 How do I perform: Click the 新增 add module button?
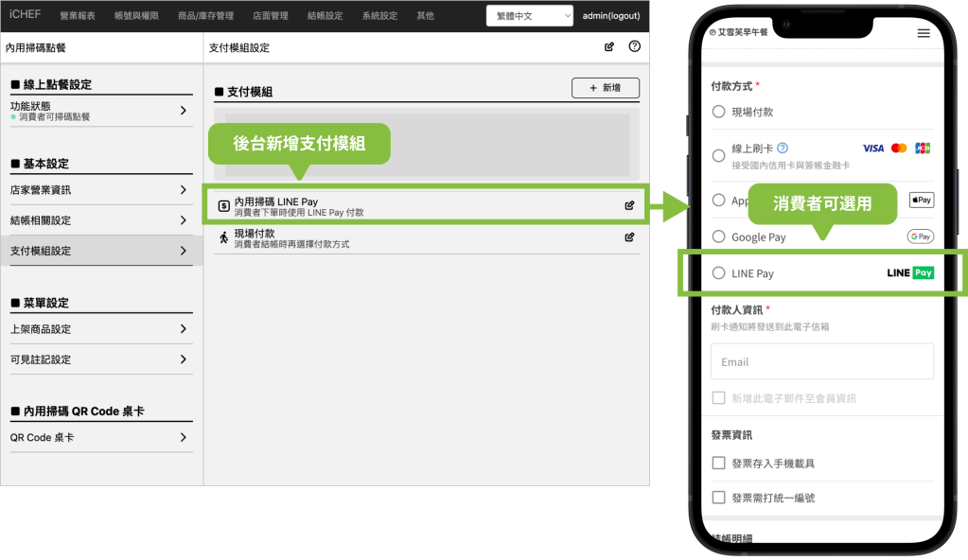606,88
